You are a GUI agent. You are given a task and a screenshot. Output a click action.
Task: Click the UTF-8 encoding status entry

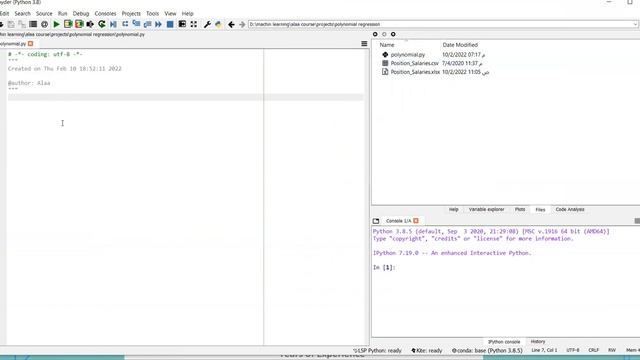(573, 351)
